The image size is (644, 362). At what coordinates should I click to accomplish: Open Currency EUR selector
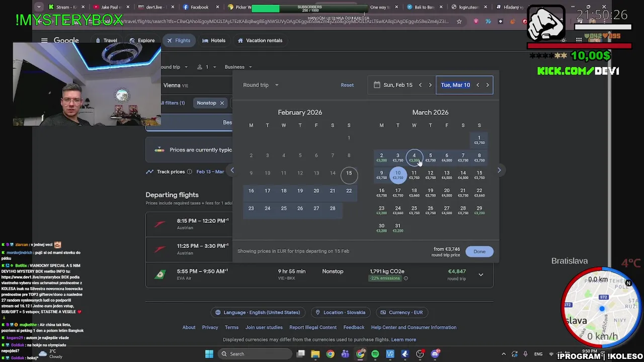point(401,312)
